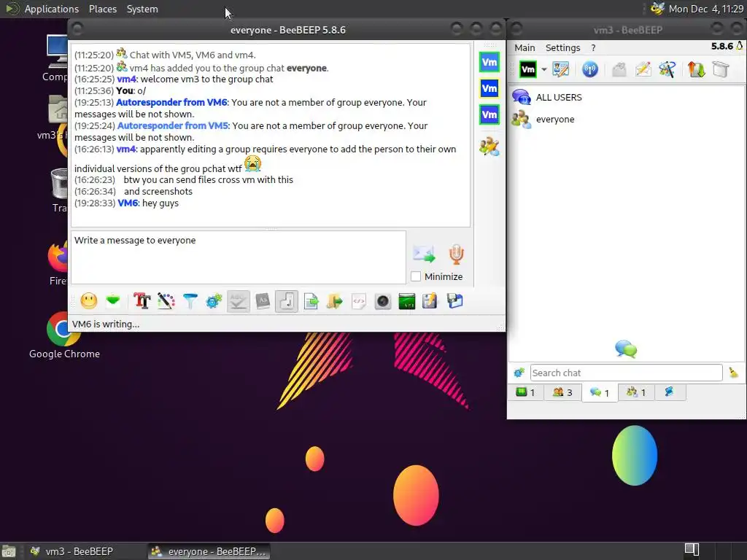
Task: Expand the status dropdown arrow next to Vm
Action: point(543,69)
